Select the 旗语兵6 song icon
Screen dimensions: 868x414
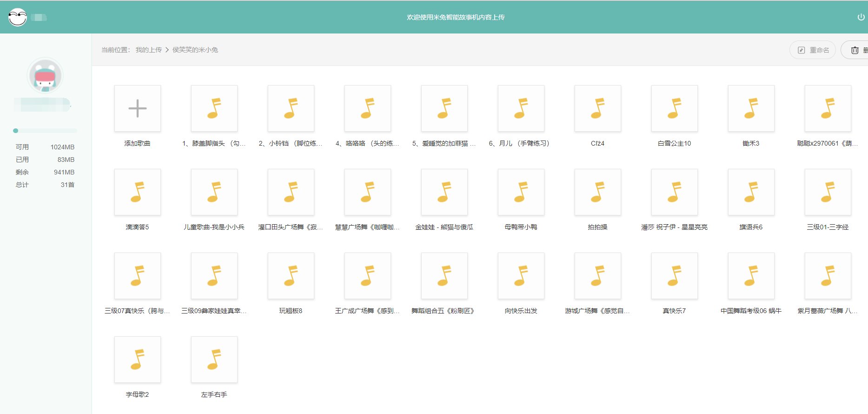[x=751, y=192]
